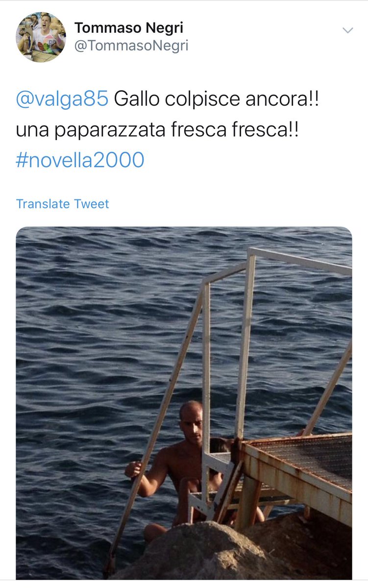The width and height of the screenshot is (368, 588).
Task: Click the man's hand gripping the railing
Action: click(133, 469)
